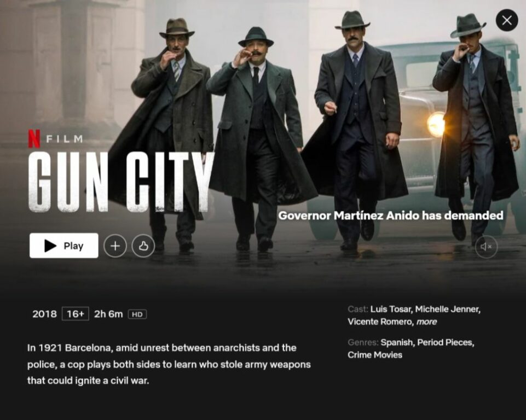The height and width of the screenshot is (420, 526).
Task: Rate the film with thumbs up
Action: (143, 246)
